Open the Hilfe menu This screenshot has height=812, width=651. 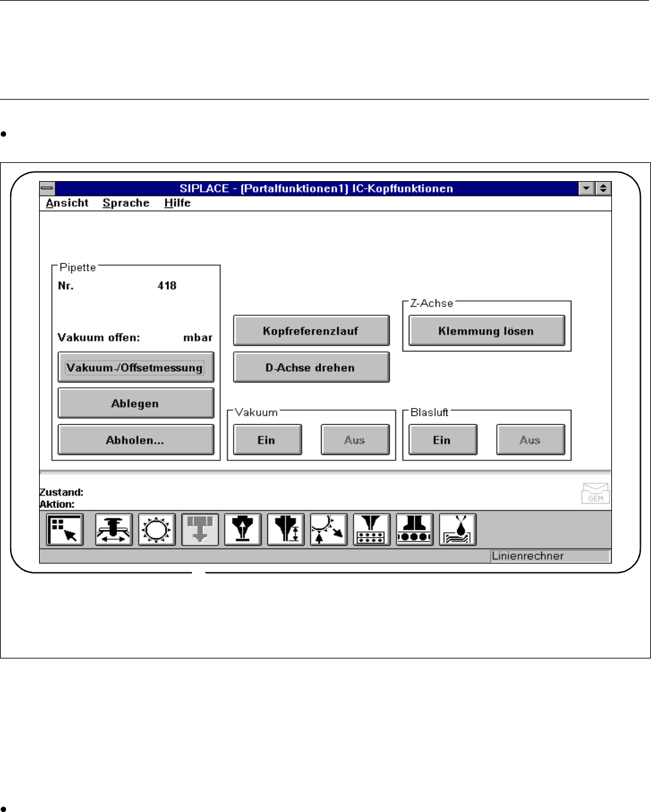177,203
